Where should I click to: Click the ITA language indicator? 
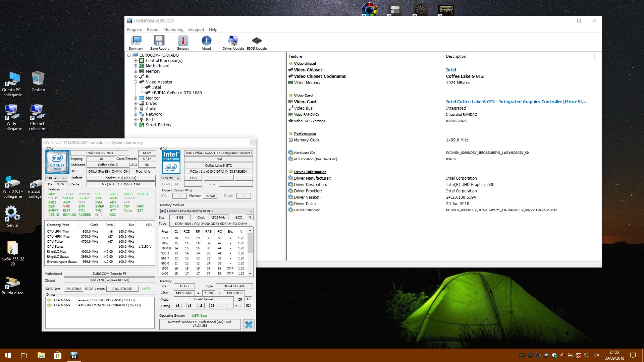(x=596, y=355)
